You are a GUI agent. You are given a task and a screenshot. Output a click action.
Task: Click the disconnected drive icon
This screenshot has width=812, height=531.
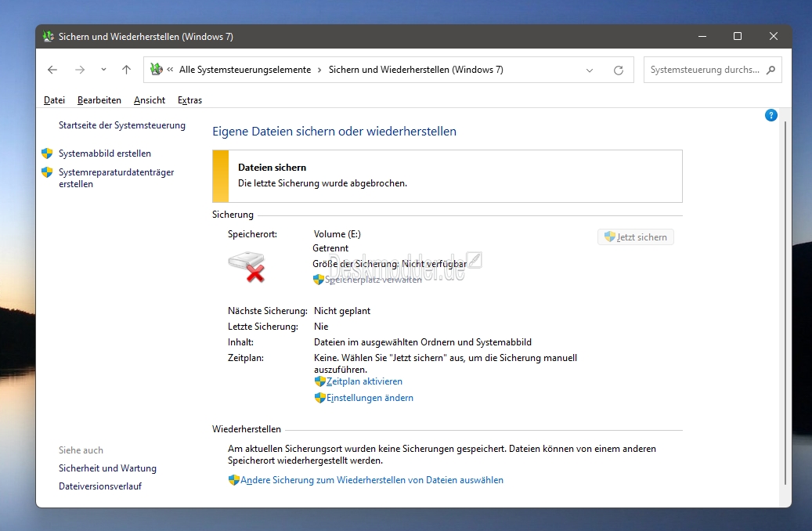coord(247,266)
